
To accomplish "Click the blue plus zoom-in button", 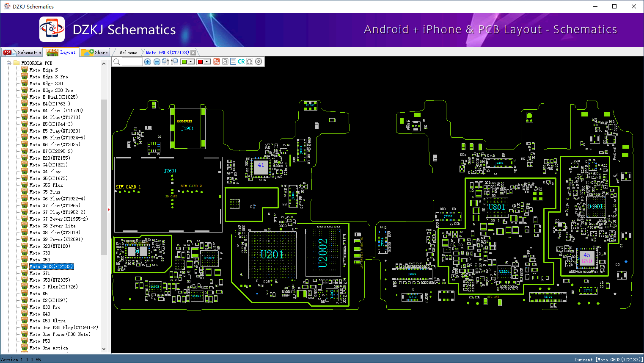I will 148,62.
